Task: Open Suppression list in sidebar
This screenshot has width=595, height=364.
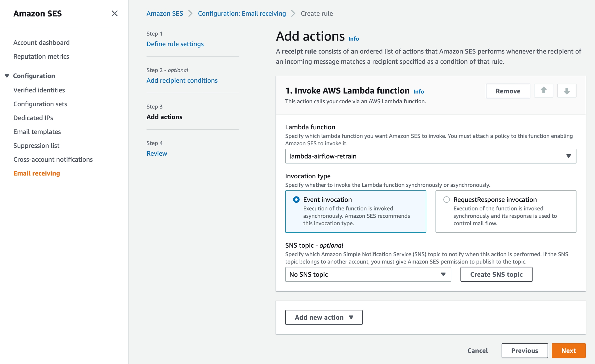Action: (x=36, y=146)
